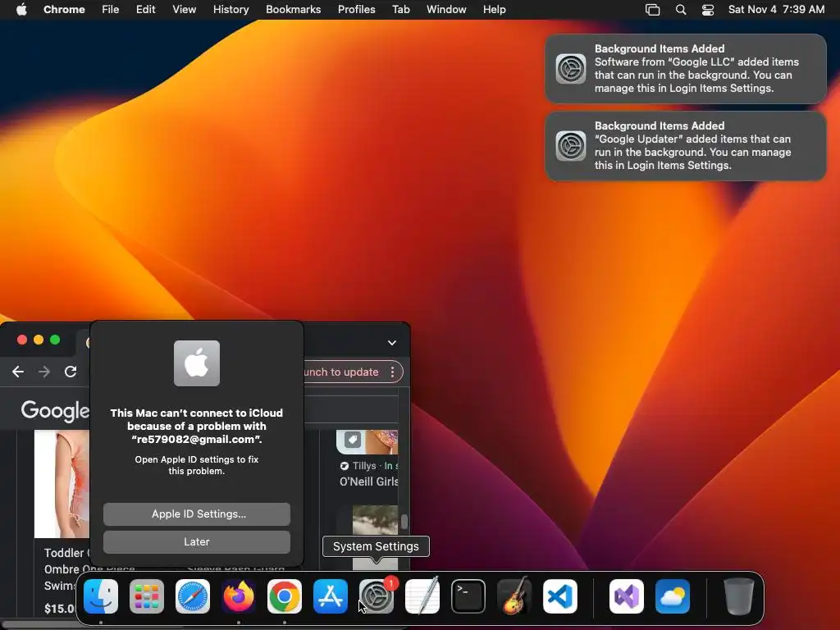Viewport: 840px width, 630px height.
Task: Open Visual Studio (purple) in the dock
Action: click(627, 596)
